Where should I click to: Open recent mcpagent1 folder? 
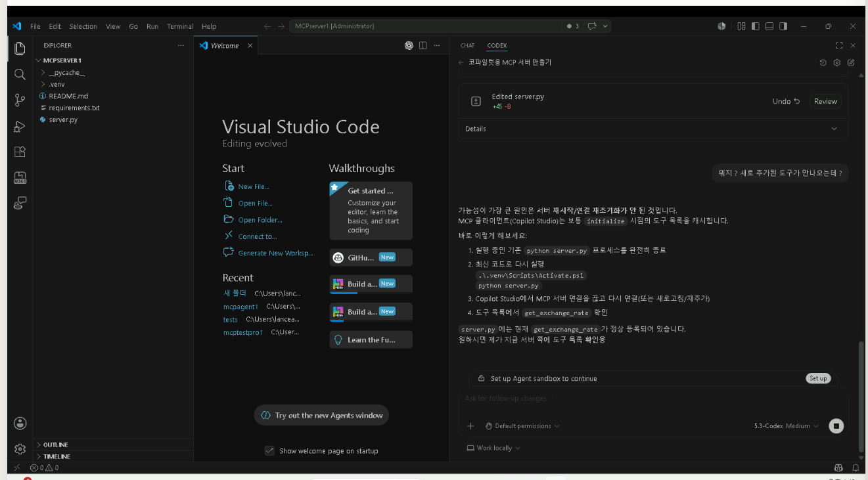click(x=240, y=307)
